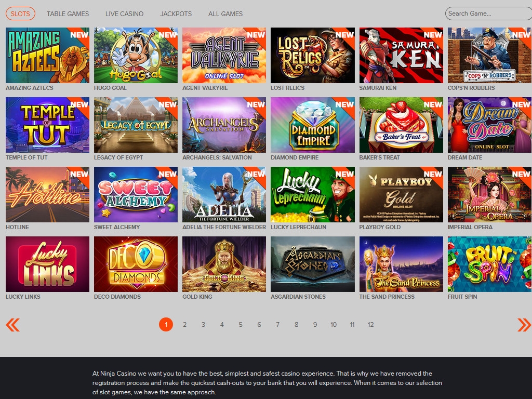532x399 pixels.
Task: Open the Samurai Ken slot thumbnail
Action: 401,55
